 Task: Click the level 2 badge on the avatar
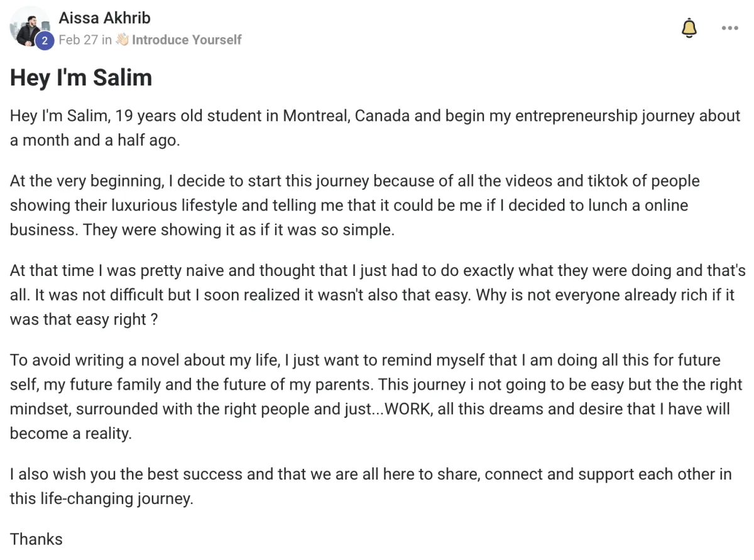tap(44, 41)
